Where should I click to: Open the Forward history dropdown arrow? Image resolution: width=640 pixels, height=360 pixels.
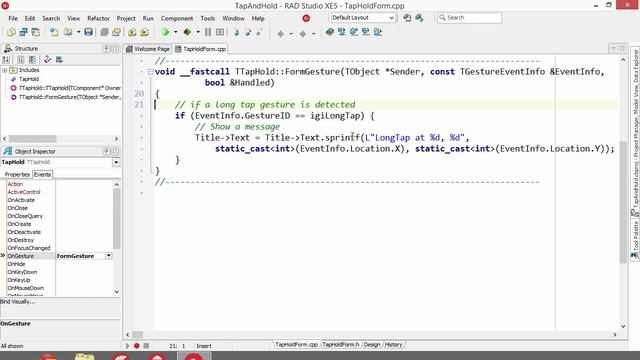[x=313, y=33]
